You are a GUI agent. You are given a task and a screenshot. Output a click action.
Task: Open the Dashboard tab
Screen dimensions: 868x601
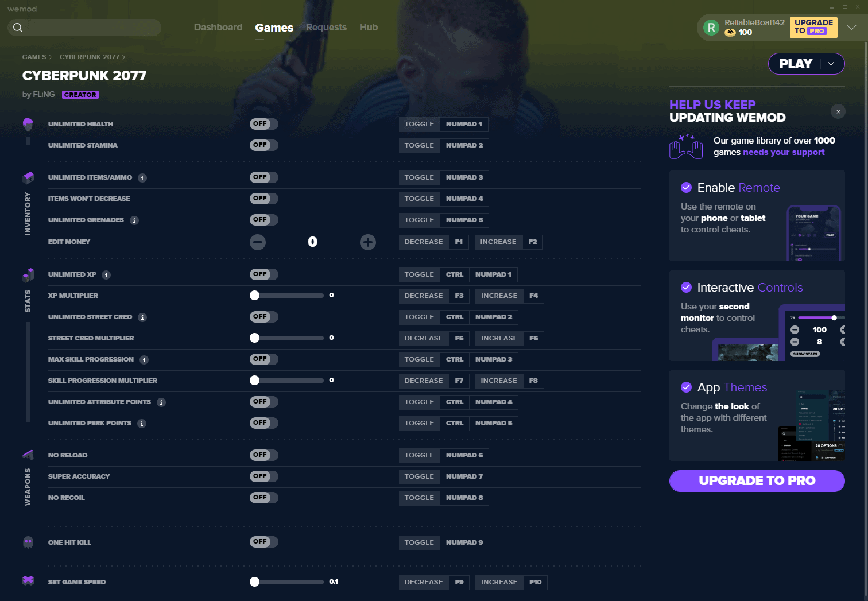pos(218,27)
